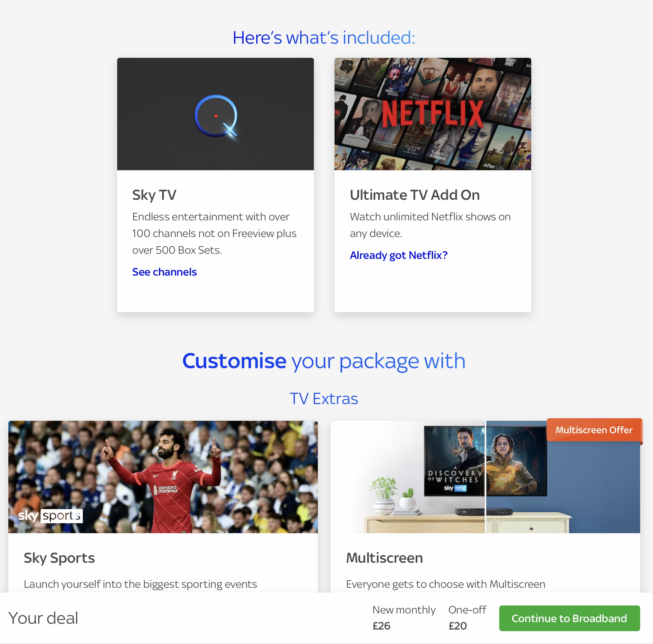
Task: Click the Sky Sports card title
Action: [x=59, y=558]
